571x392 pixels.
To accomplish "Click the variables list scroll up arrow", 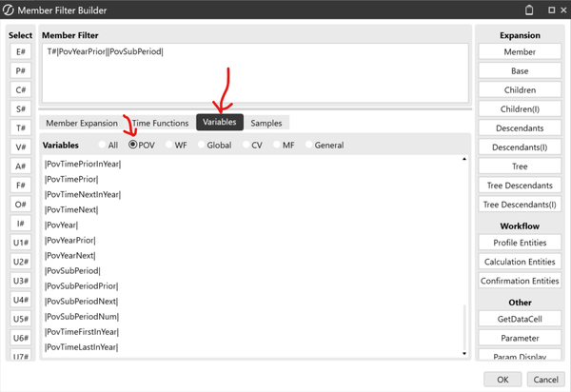I will click(x=464, y=159).
